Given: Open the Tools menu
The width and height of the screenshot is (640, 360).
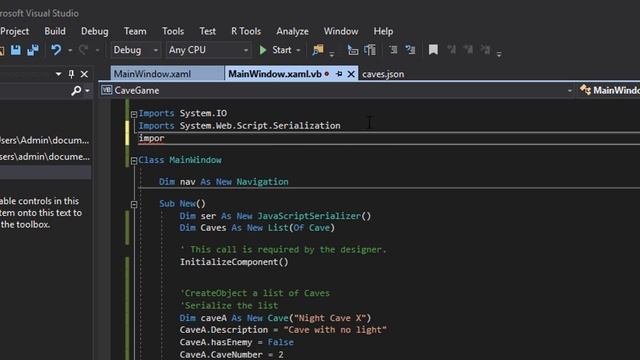Looking at the screenshot, I should click(173, 31).
